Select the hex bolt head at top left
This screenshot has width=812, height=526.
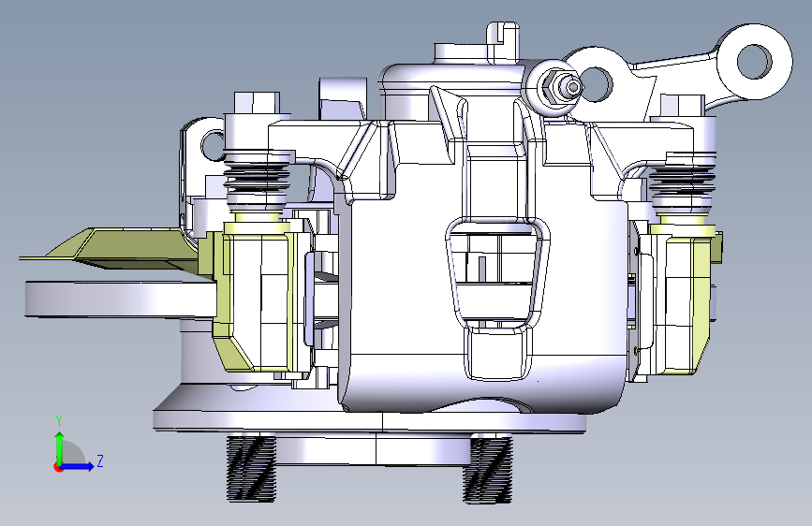(257, 103)
